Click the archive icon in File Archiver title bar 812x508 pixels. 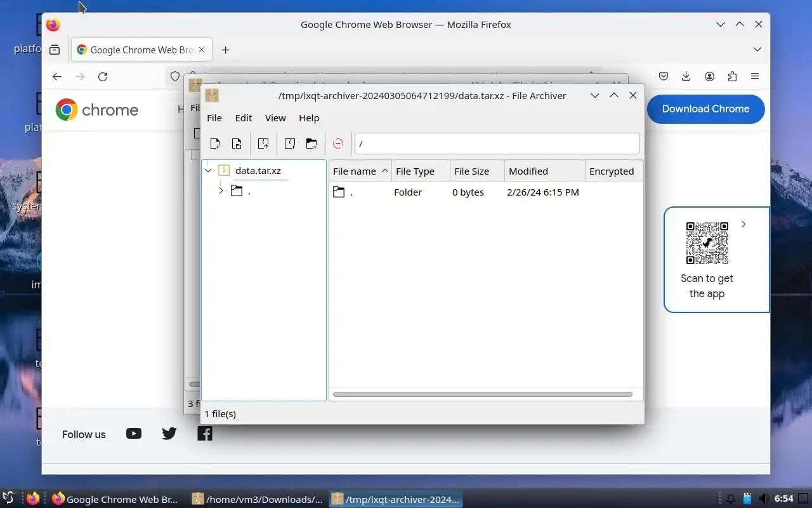[x=212, y=95]
